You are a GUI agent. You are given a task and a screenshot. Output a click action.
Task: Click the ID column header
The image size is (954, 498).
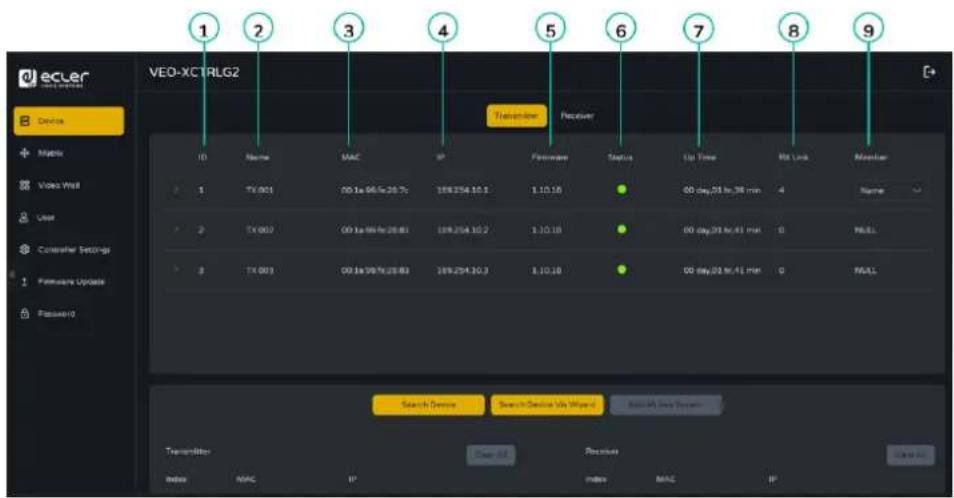pyautogui.click(x=202, y=157)
